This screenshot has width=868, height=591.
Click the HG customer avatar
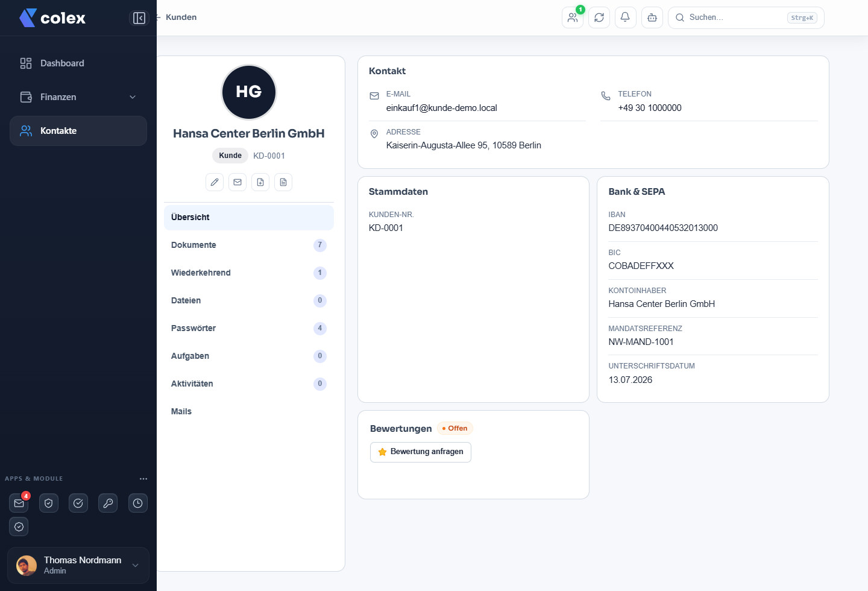tap(249, 92)
